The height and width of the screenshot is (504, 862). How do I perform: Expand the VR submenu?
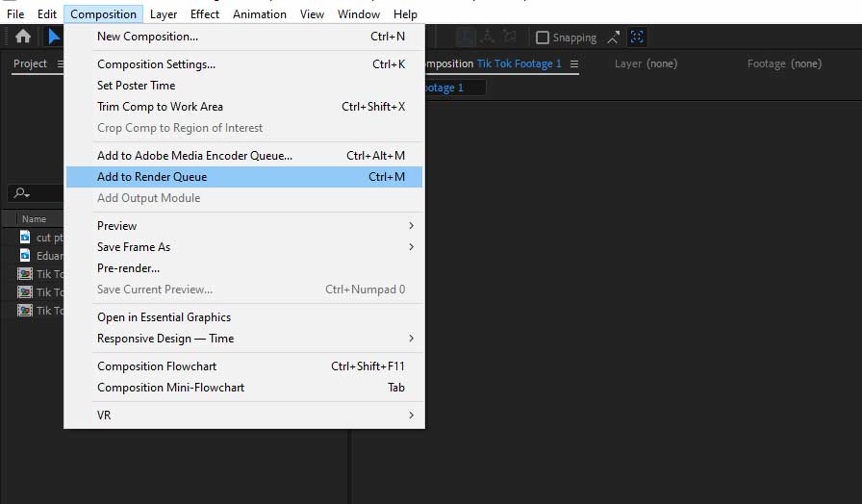tap(244, 415)
